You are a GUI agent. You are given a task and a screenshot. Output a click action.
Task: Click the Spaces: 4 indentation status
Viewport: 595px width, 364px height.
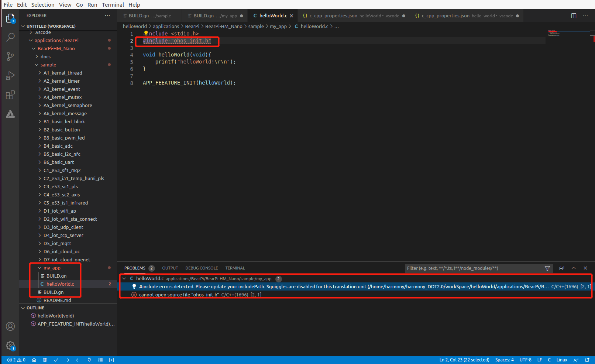tap(505, 360)
